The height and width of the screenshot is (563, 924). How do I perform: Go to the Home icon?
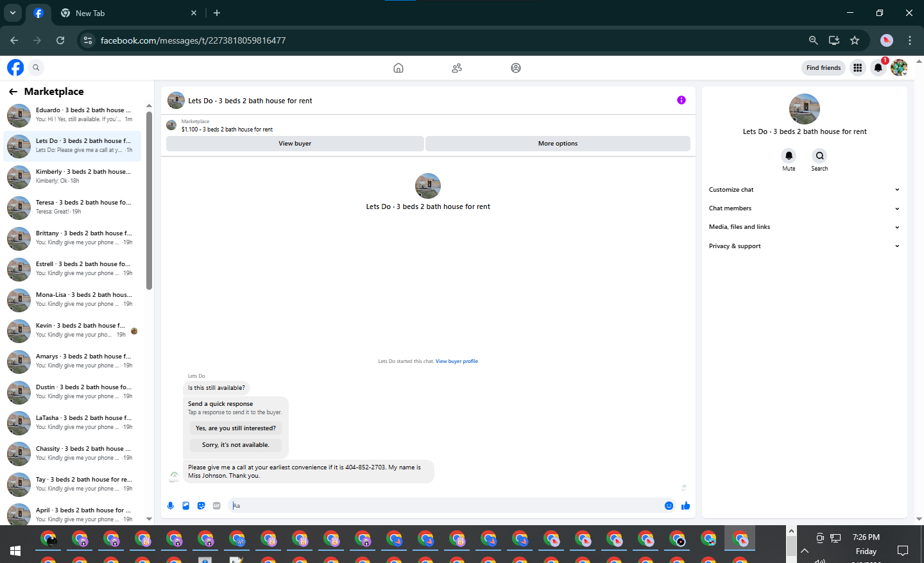(x=398, y=68)
